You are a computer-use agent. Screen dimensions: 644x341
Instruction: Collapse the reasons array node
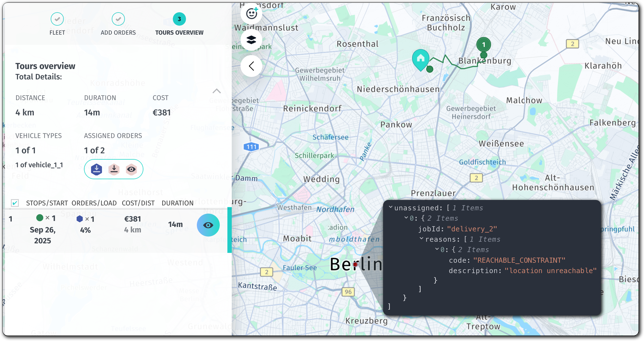coord(422,239)
